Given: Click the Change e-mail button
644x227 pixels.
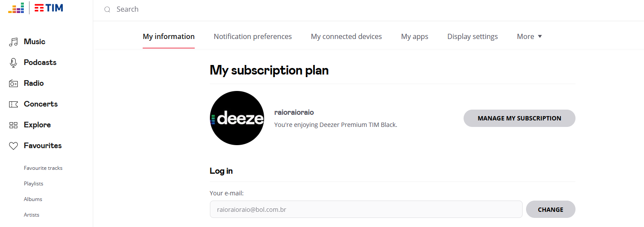Looking at the screenshot, I should pos(550,210).
